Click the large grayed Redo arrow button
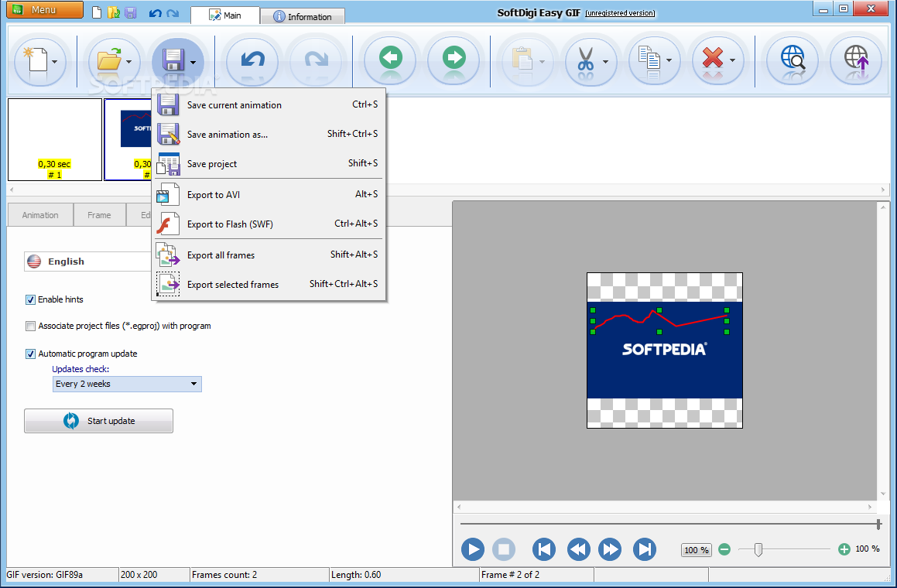The width and height of the screenshot is (897, 588). (317, 60)
